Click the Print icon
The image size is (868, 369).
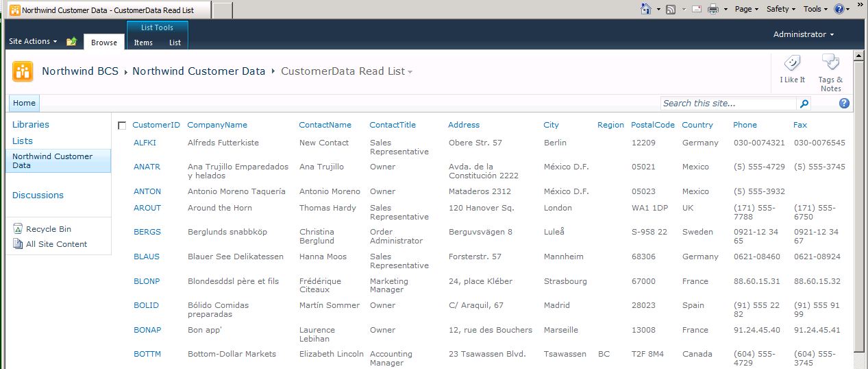point(712,9)
